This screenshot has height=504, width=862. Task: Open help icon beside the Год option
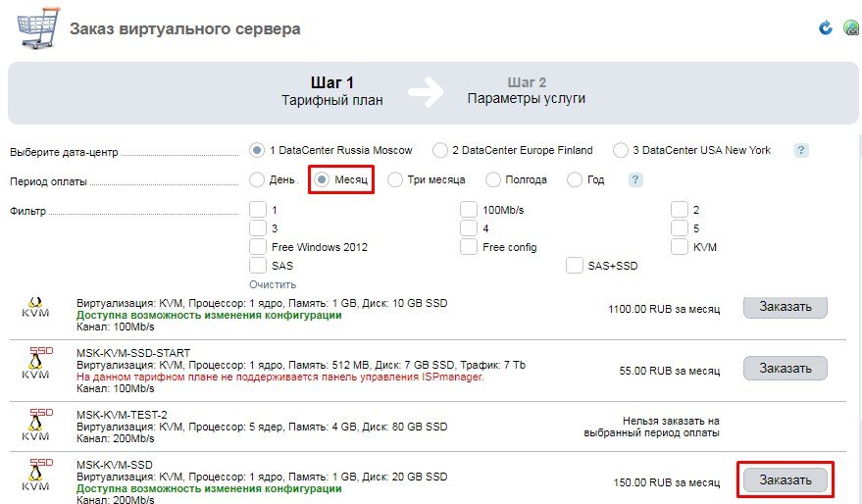tap(635, 180)
